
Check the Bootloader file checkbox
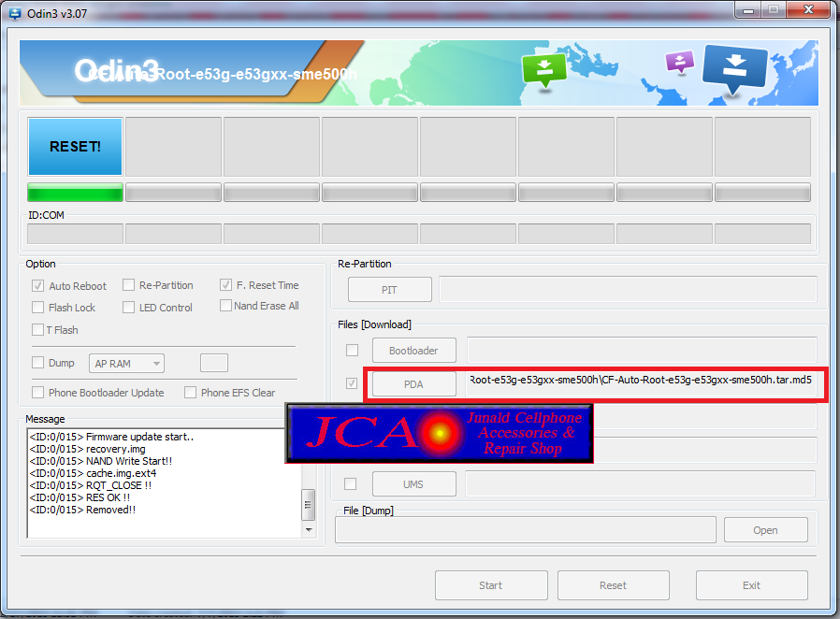352,350
